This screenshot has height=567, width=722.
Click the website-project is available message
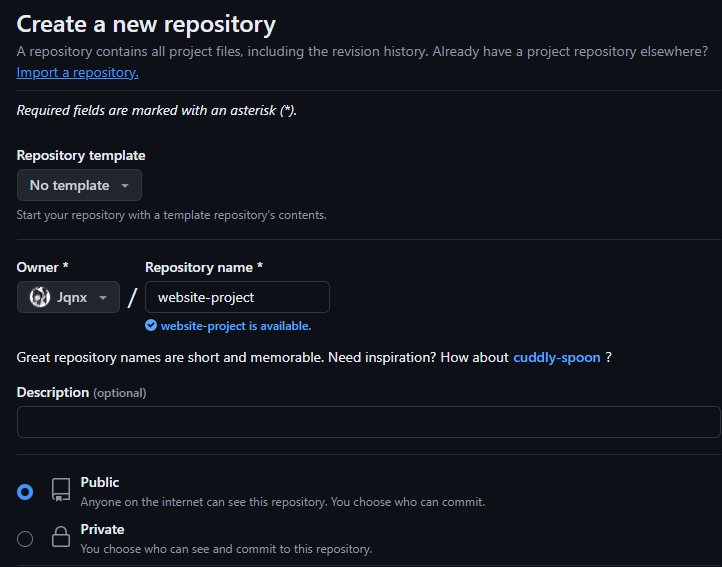coord(235,326)
